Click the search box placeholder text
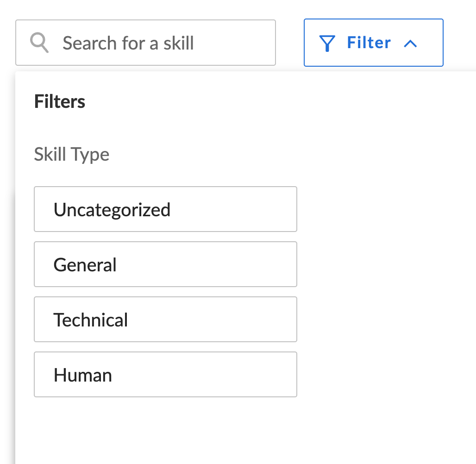476x464 pixels. [128, 43]
